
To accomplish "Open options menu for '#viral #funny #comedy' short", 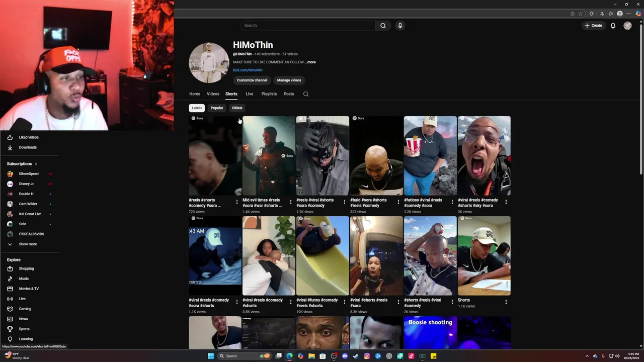I will click(345, 302).
